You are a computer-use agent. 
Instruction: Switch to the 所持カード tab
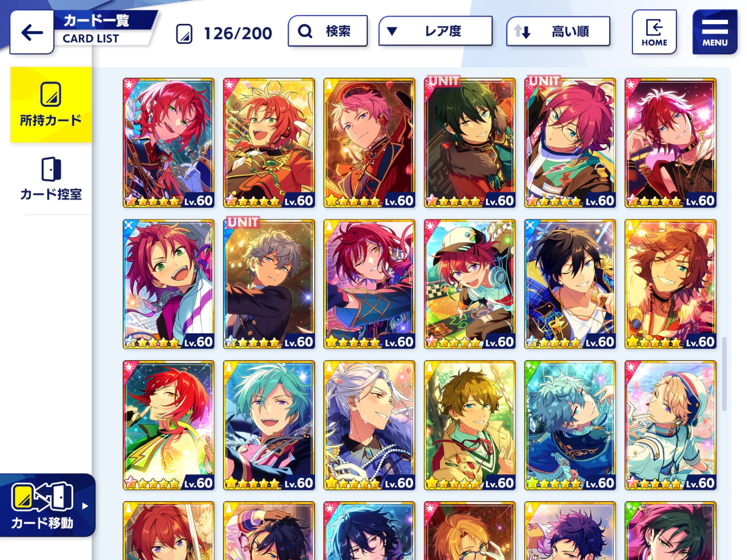(x=51, y=105)
